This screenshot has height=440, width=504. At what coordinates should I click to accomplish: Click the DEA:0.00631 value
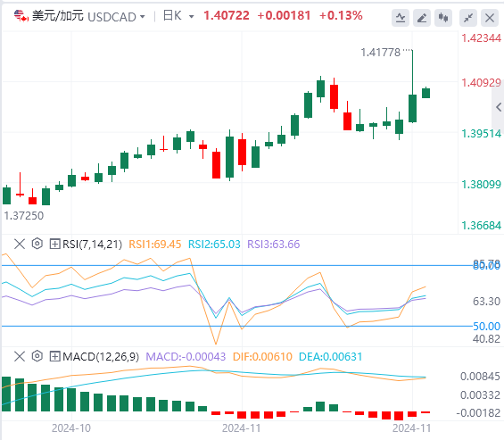[331, 357]
